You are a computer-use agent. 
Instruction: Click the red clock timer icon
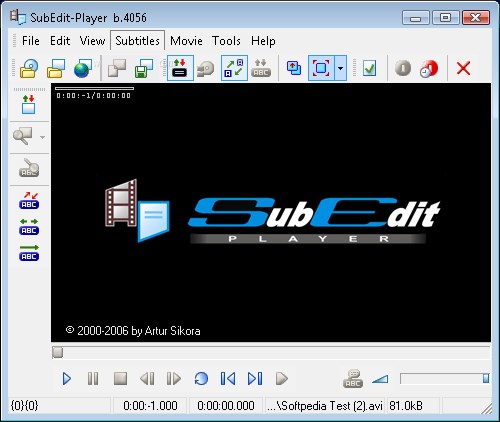tap(429, 68)
